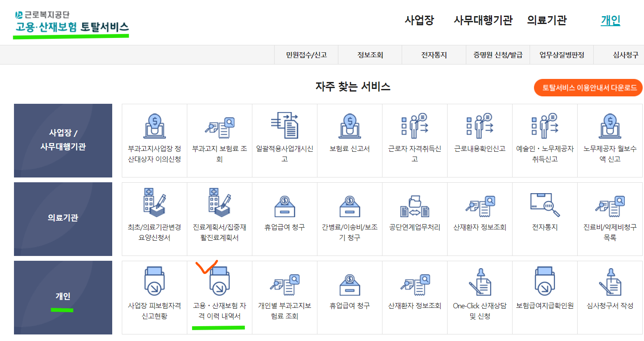
Task: Click 개인 category panel on left
Action: coord(63,297)
